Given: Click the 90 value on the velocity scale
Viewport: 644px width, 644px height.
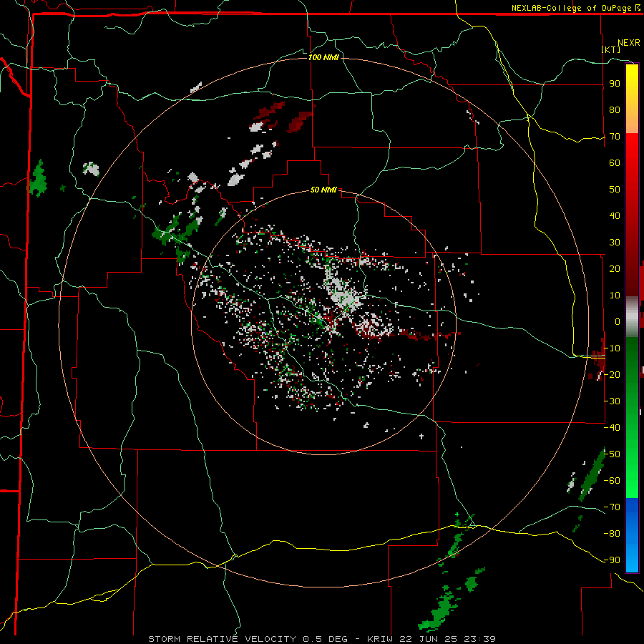Looking at the screenshot, I should pos(615,84).
